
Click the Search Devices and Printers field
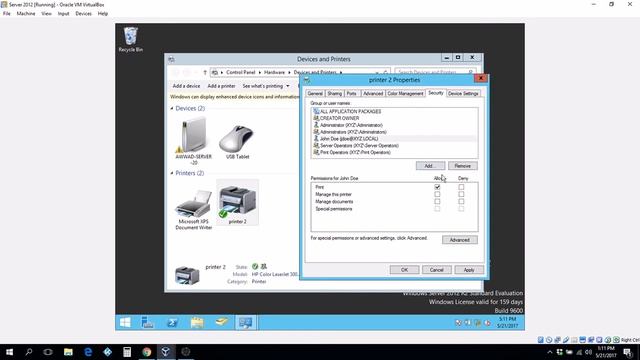435,73
